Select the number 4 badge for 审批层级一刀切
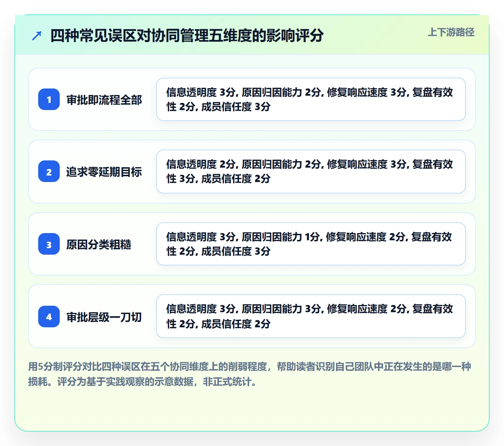 tap(49, 317)
